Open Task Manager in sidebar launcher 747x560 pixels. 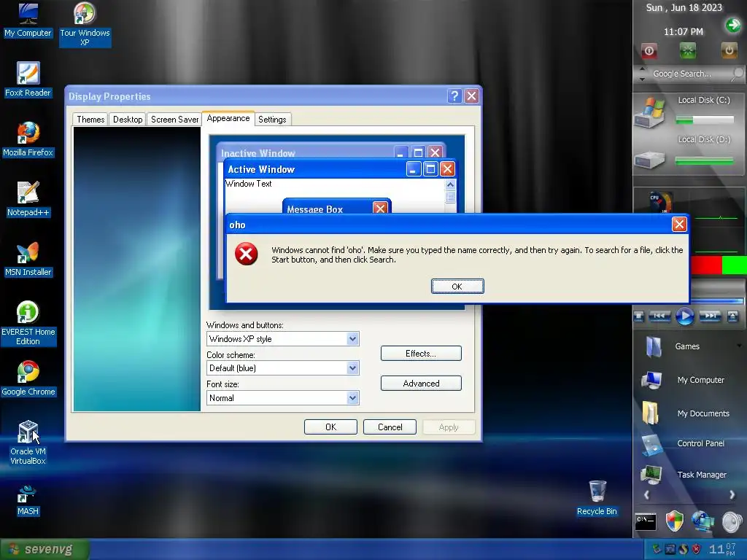(x=684, y=474)
